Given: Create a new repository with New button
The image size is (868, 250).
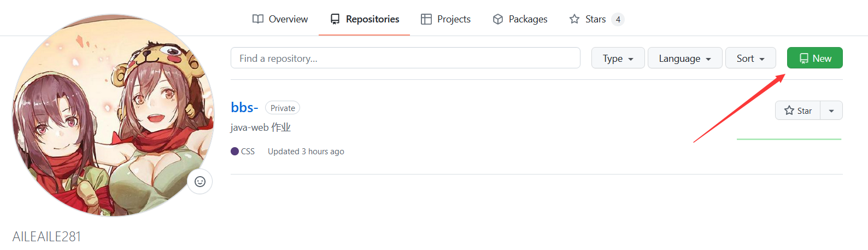Looking at the screenshot, I should 814,58.
